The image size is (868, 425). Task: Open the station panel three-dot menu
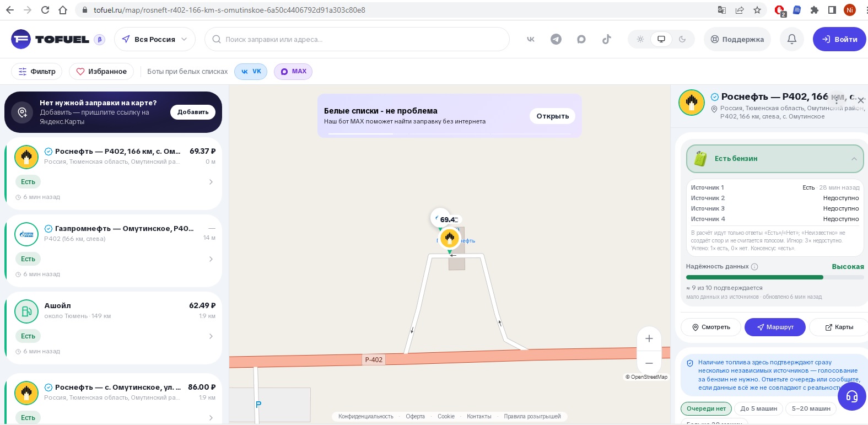pos(837,100)
